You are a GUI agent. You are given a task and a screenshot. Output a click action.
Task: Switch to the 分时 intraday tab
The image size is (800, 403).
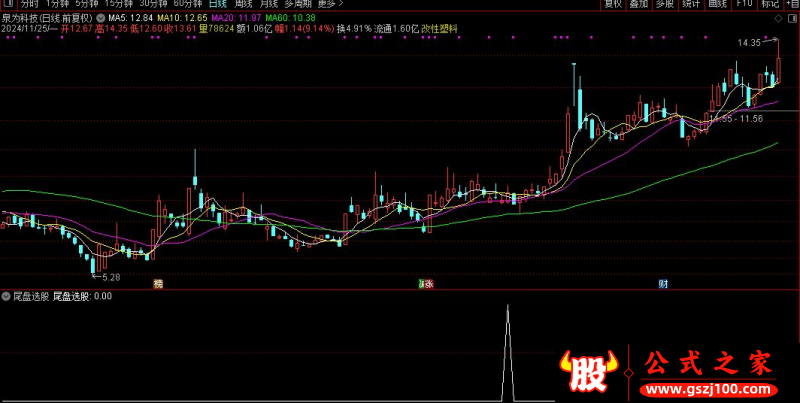coord(29,5)
